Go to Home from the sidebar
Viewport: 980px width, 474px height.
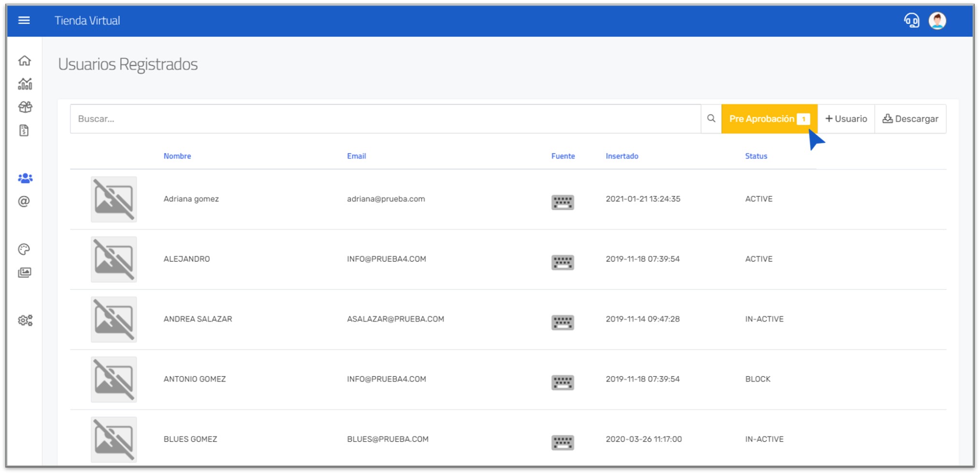click(25, 60)
